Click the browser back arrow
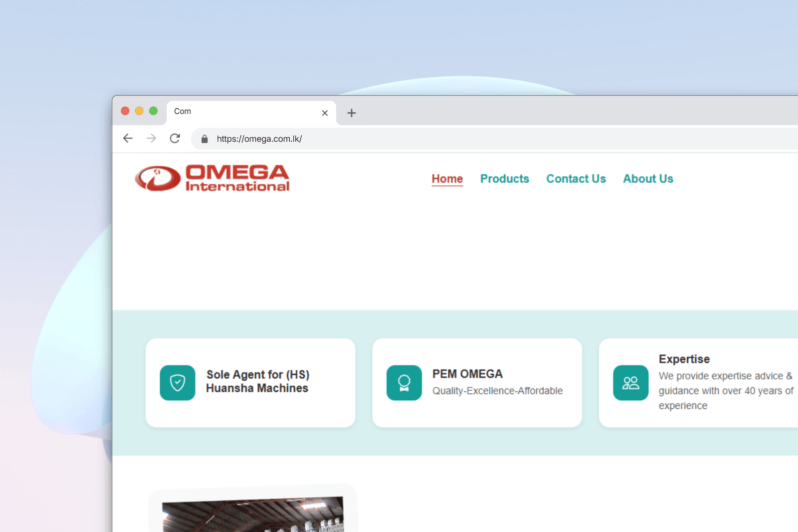This screenshot has width=798, height=532. click(x=128, y=139)
